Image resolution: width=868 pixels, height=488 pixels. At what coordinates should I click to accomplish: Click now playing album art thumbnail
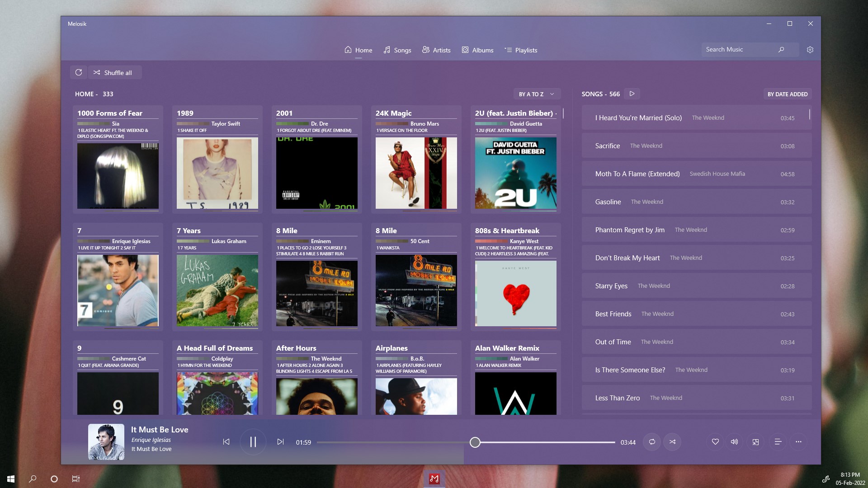coord(106,442)
